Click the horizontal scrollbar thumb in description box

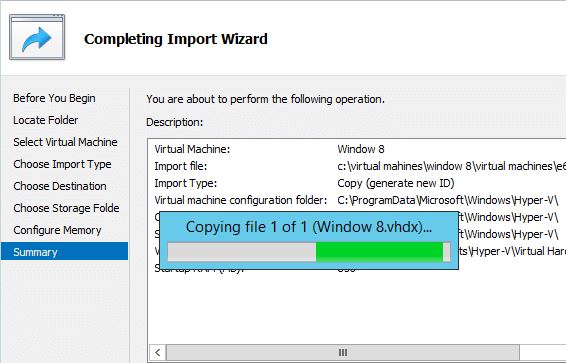pos(343,352)
